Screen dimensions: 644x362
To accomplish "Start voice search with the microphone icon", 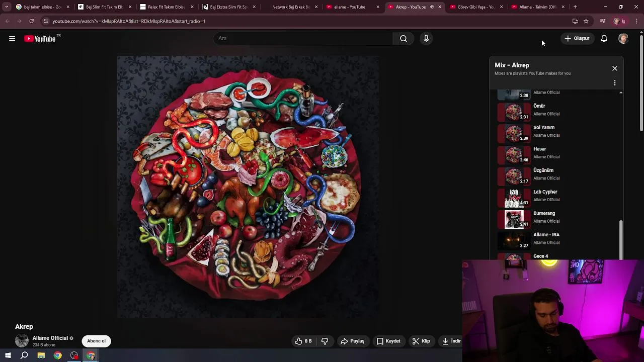I will (x=426, y=39).
